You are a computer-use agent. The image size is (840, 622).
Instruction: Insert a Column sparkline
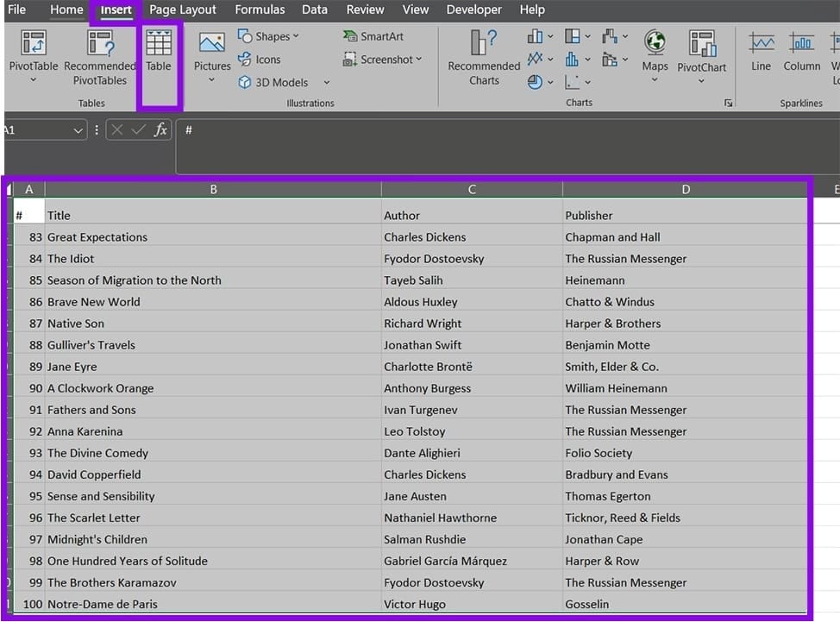click(x=801, y=51)
